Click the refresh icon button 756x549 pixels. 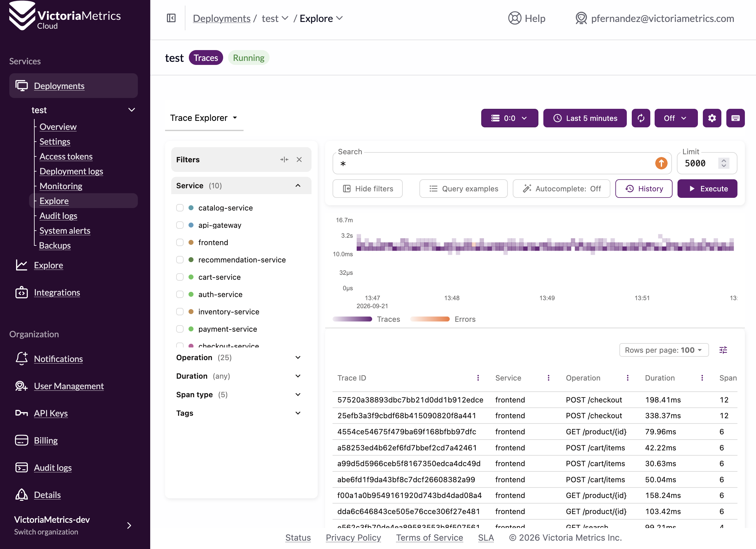pyautogui.click(x=641, y=118)
